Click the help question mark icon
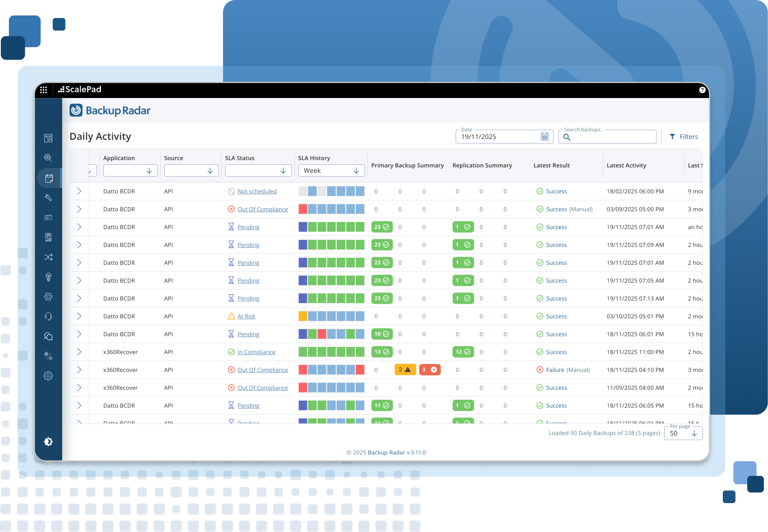 pyautogui.click(x=702, y=90)
